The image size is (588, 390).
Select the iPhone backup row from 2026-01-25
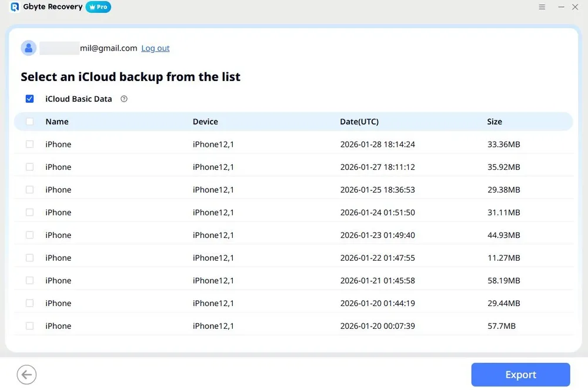click(x=29, y=189)
